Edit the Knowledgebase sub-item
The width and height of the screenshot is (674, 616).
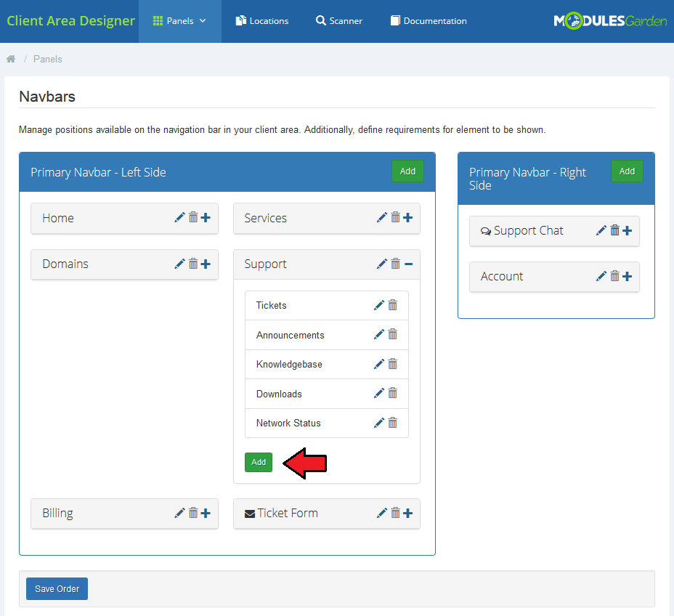click(x=379, y=364)
